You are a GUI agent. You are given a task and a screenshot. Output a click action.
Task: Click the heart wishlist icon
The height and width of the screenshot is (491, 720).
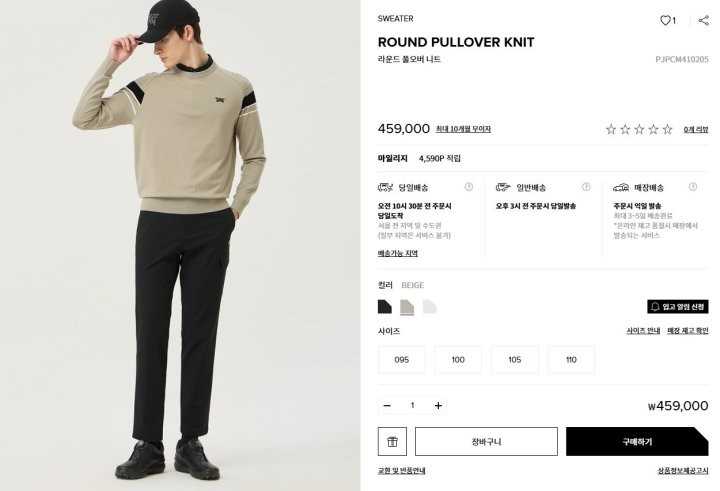(x=665, y=20)
